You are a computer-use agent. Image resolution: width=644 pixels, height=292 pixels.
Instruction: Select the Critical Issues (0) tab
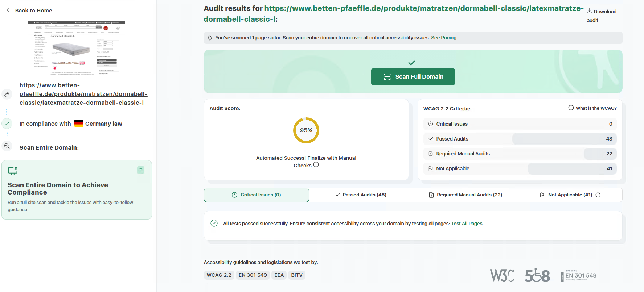[257, 195]
